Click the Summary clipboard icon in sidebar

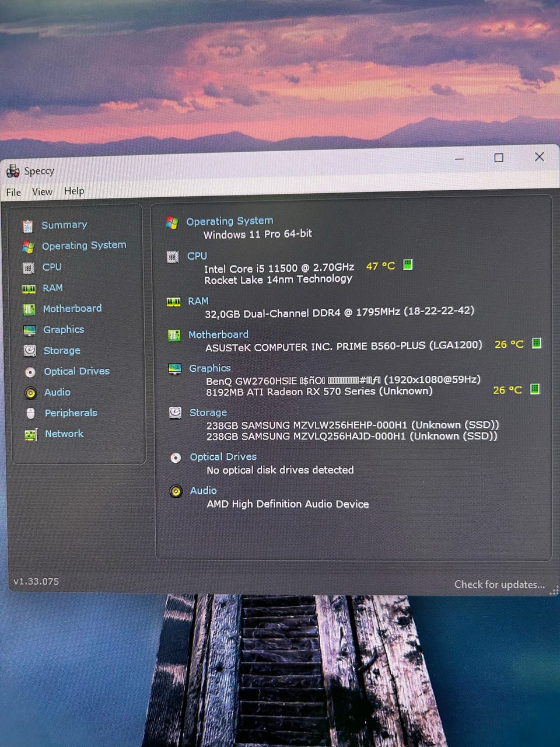click(x=27, y=226)
